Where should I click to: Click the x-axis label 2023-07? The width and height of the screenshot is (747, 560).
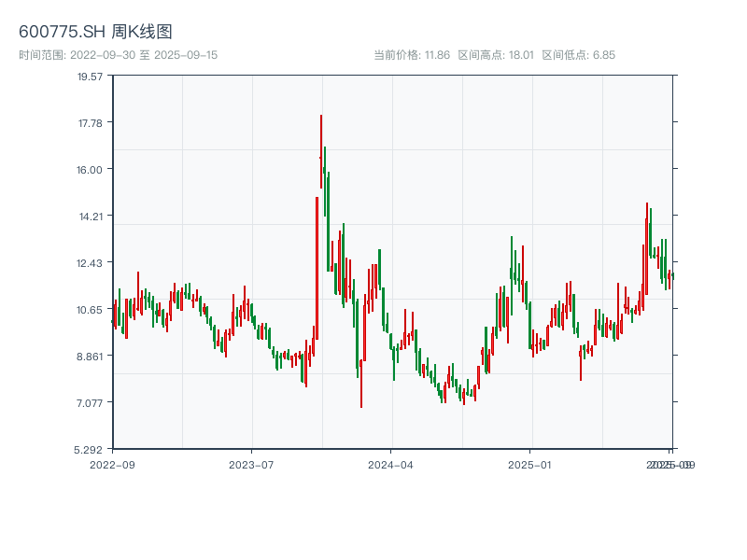[x=251, y=465]
